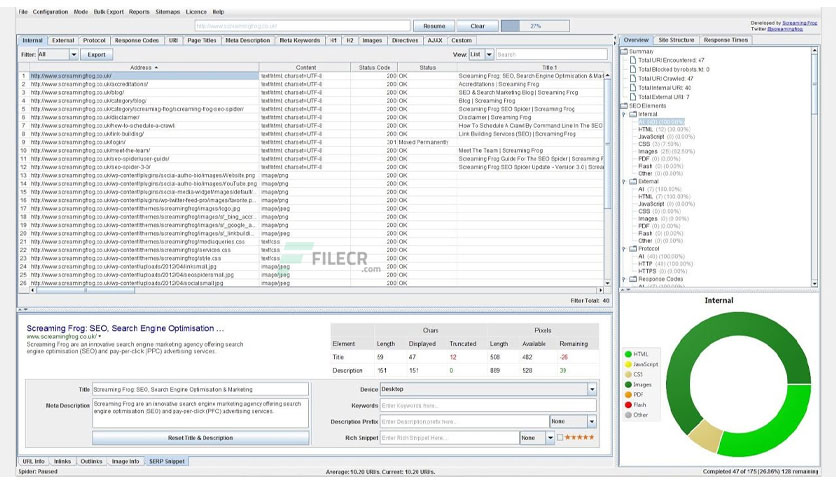Enable the rich snippet star rating checkbox

[x=560, y=437]
